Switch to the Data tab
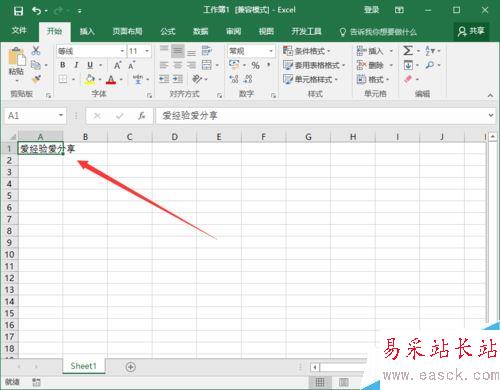Screen dimensions: 500x390 tap(201, 31)
